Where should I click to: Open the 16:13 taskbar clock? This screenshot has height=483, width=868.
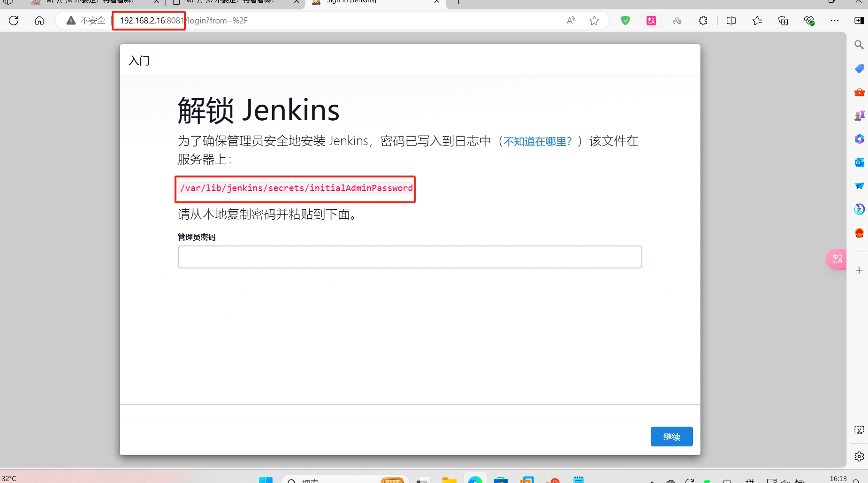(838, 479)
